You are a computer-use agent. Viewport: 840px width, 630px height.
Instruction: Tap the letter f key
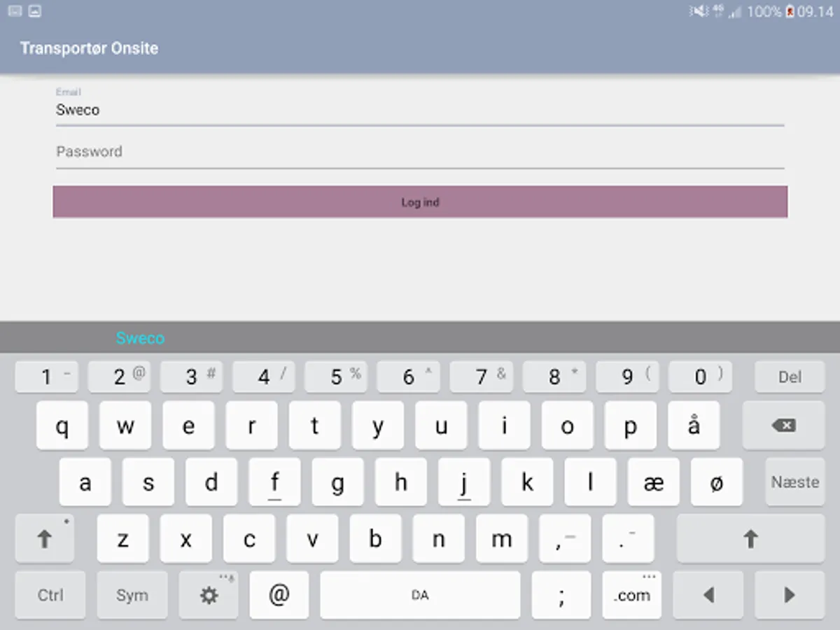[x=275, y=482]
